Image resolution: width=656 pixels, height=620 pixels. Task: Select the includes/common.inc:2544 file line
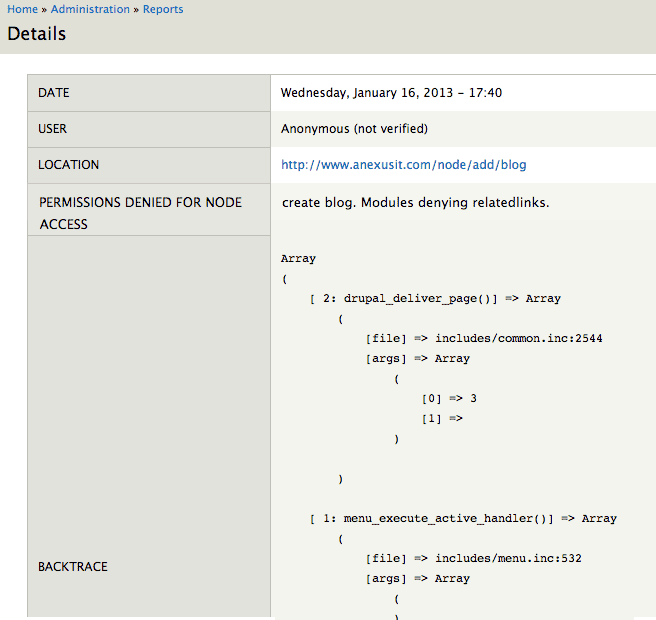[484, 338]
